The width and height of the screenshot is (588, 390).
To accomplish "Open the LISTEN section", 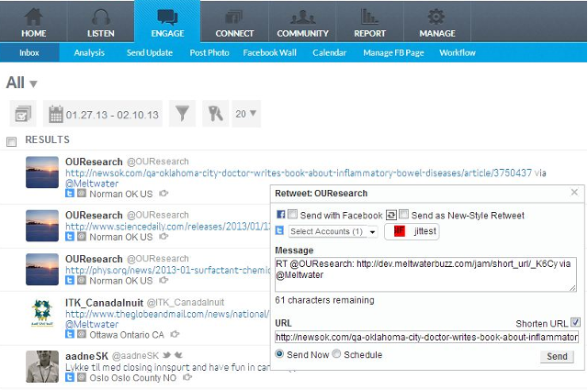I will 100,21.
